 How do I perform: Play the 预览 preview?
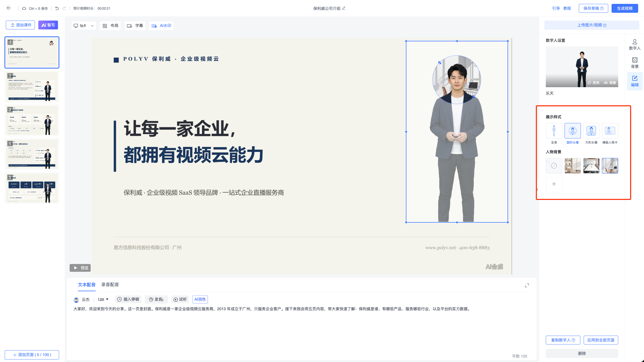click(80, 268)
